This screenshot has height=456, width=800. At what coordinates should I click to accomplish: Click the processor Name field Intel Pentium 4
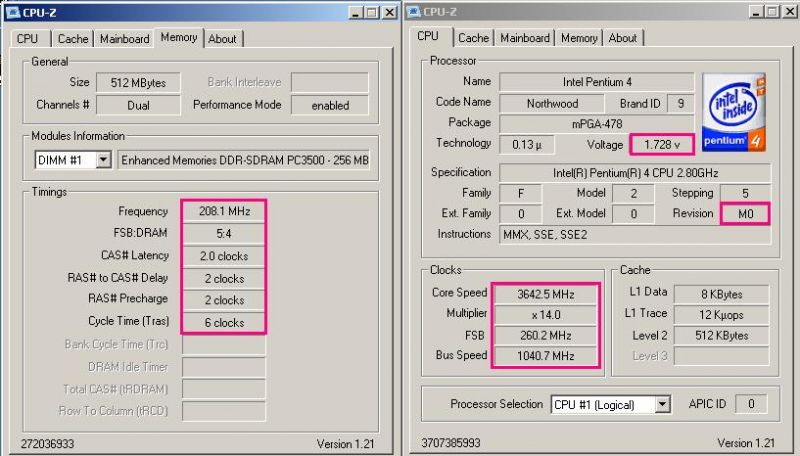coord(597,82)
